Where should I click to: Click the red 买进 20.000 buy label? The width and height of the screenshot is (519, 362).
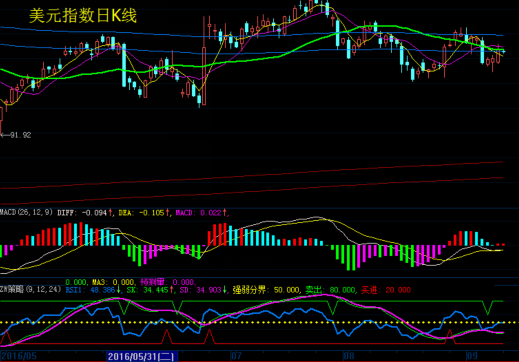386,290
